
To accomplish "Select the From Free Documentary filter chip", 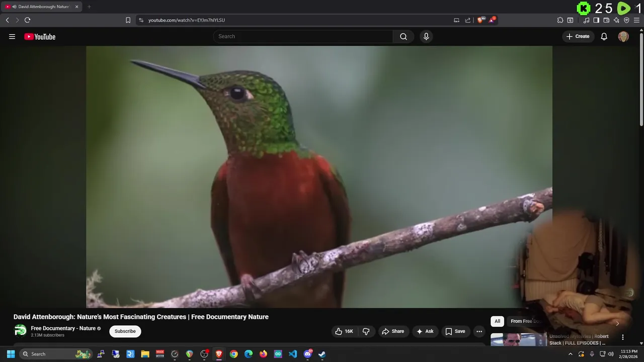I will coord(525,321).
